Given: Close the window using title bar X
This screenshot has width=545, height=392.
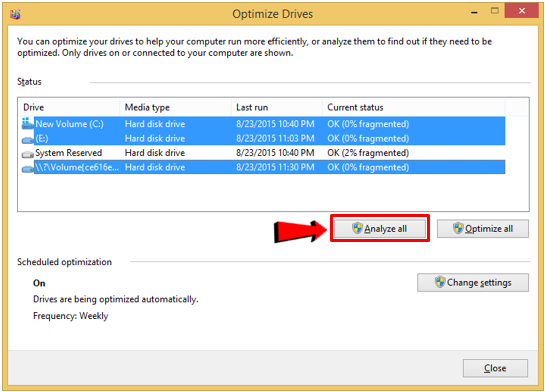Looking at the screenshot, I should point(522,11).
